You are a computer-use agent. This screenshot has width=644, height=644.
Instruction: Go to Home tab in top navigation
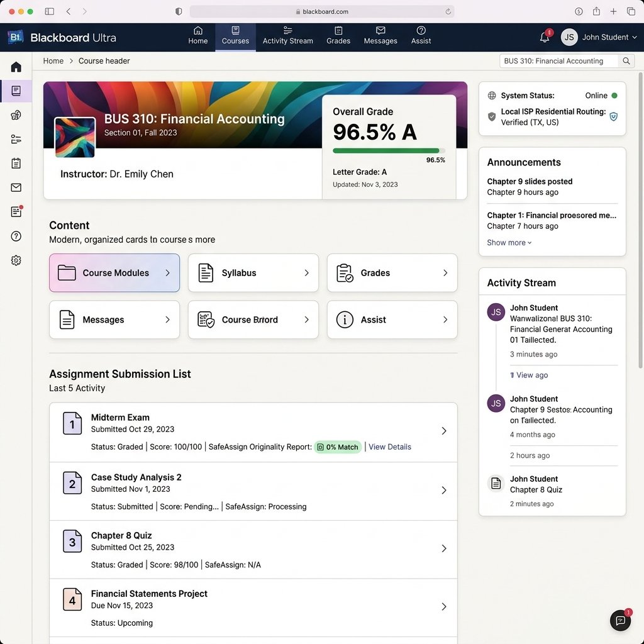click(198, 36)
